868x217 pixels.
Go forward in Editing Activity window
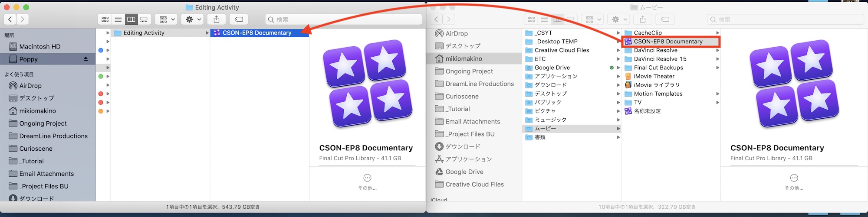click(x=23, y=19)
